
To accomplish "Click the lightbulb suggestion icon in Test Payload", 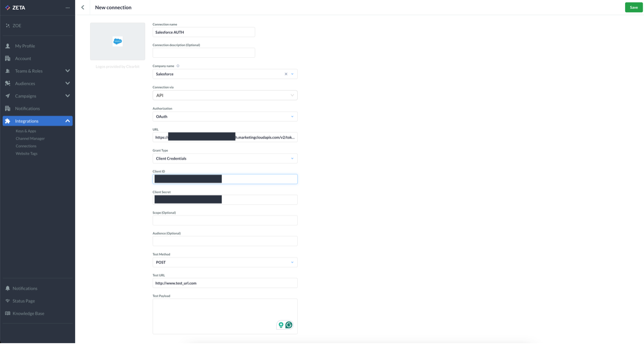I will [281, 325].
